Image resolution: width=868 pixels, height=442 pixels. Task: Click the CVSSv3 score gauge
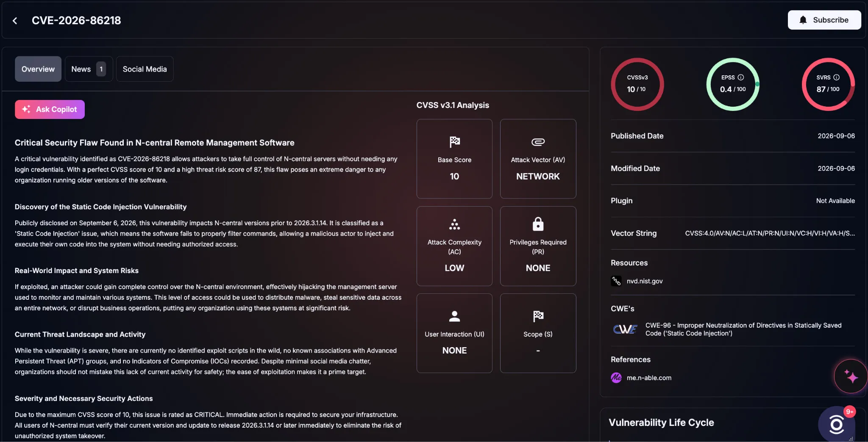coord(637,84)
